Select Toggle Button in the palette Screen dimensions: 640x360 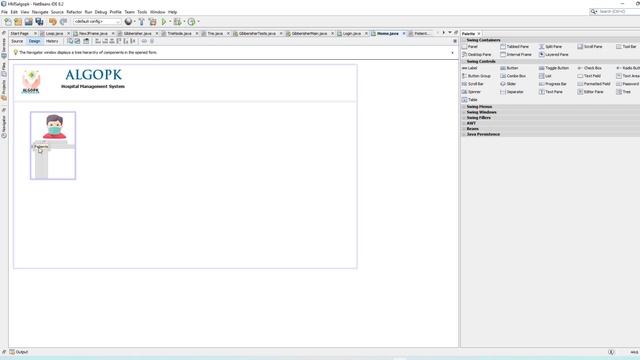pyautogui.click(x=554, y=68)
